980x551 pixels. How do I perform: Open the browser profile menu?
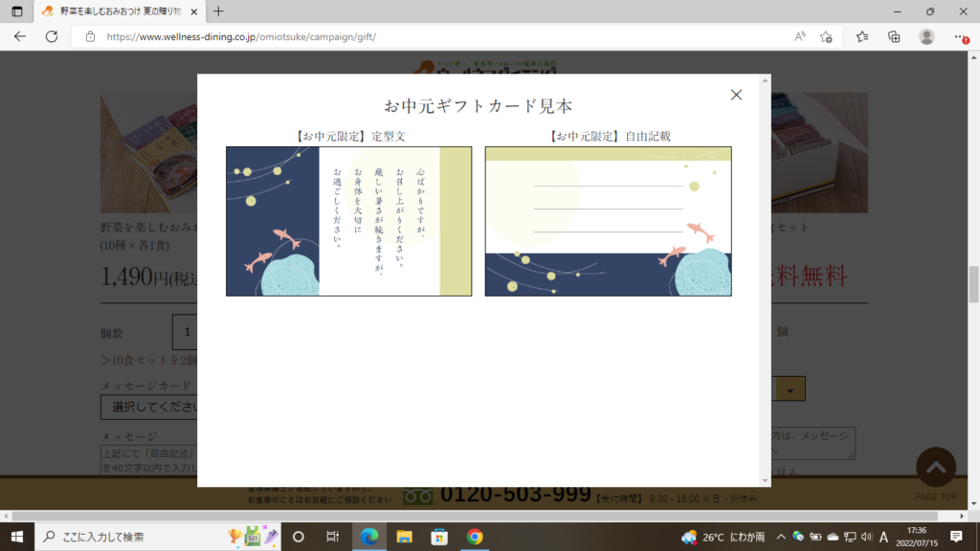point(926,36)
